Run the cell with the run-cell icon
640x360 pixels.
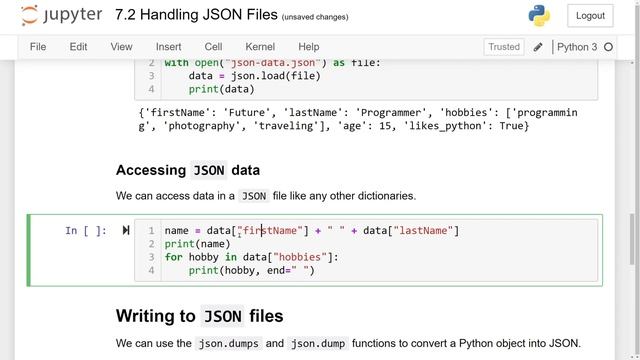[x=126, y=230]
